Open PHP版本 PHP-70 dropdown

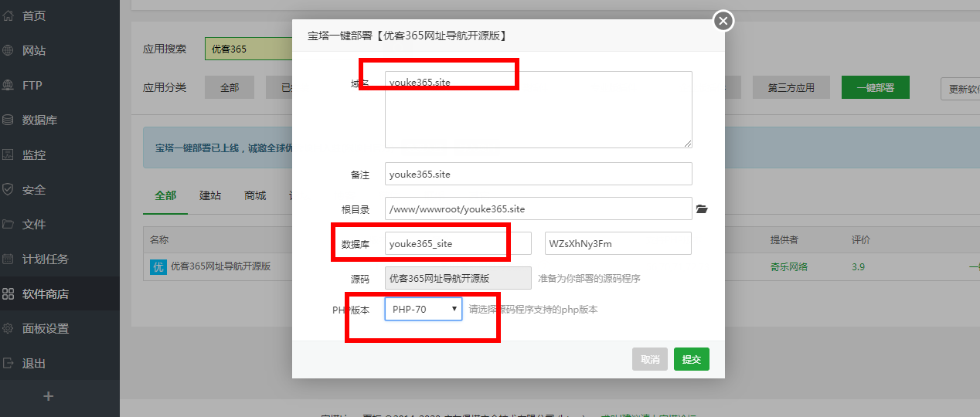(424, 309)
